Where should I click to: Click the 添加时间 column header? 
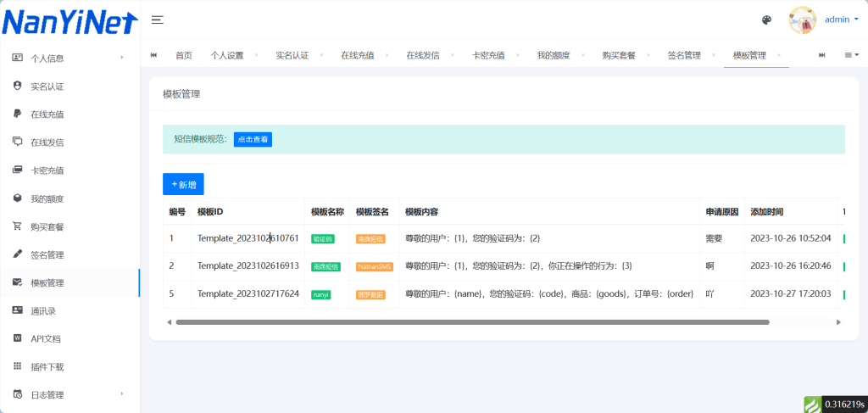(766, 212)
